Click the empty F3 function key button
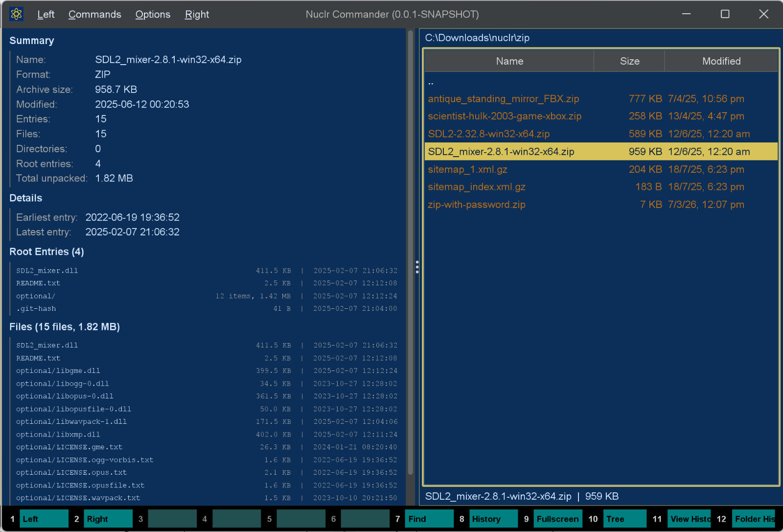Screen dimensions: 783x532 (x=172, y=519)
